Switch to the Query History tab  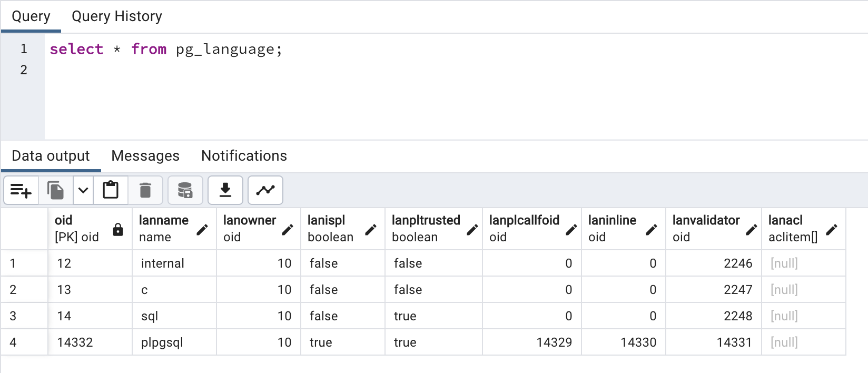pyautogui.click(x=117, y=16)
